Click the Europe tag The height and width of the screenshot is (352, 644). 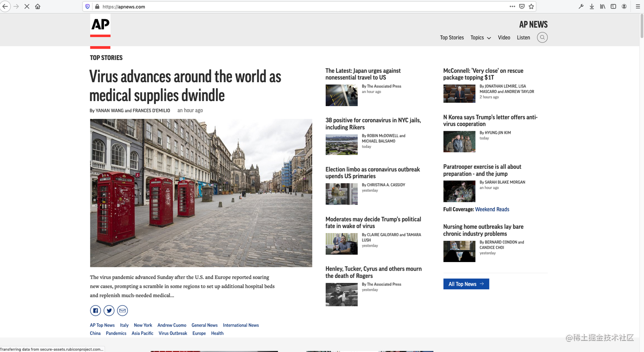pyautogui.click(x=199, y=333)
